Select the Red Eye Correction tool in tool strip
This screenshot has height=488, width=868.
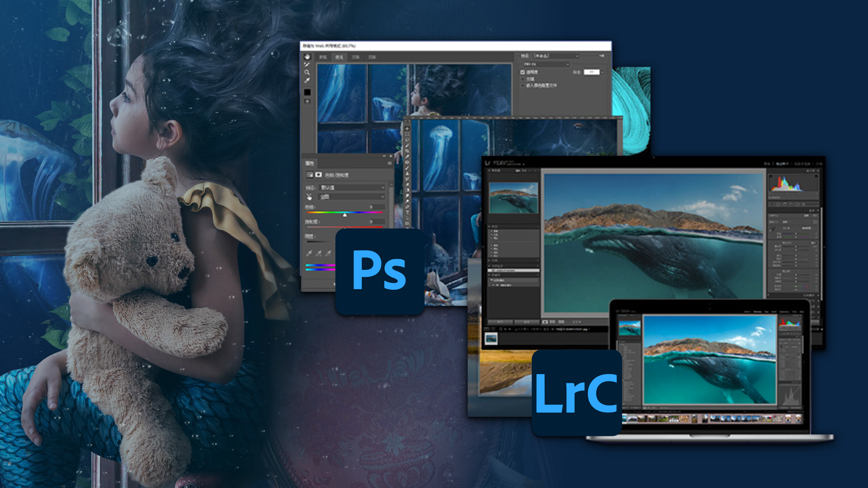[785, 204]
